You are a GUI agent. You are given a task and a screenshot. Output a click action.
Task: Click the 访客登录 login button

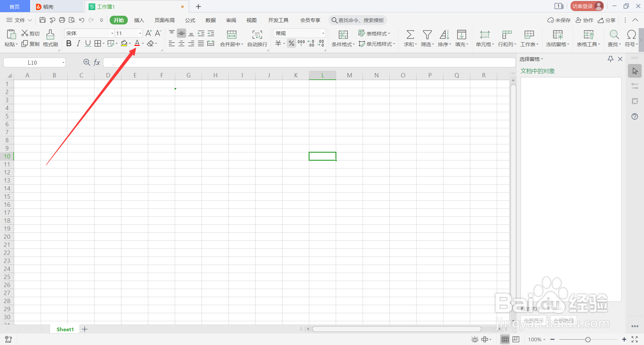[587, 6]
